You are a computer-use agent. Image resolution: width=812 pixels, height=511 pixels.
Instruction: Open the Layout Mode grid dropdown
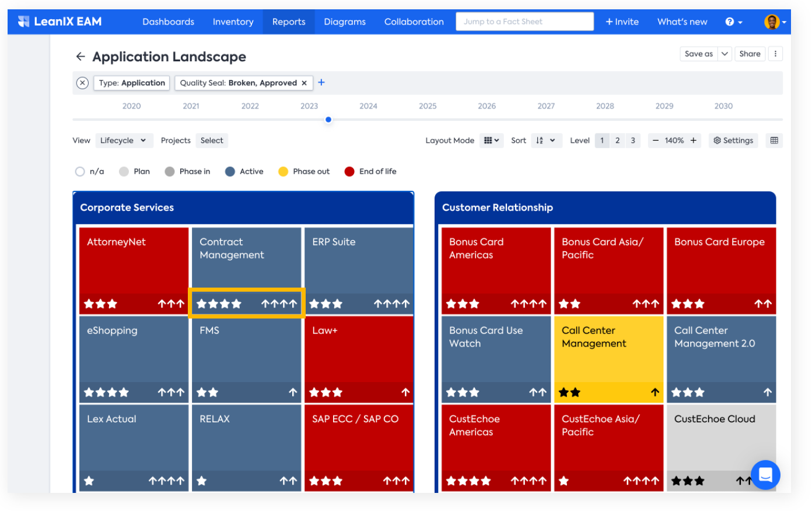(491, 141)
